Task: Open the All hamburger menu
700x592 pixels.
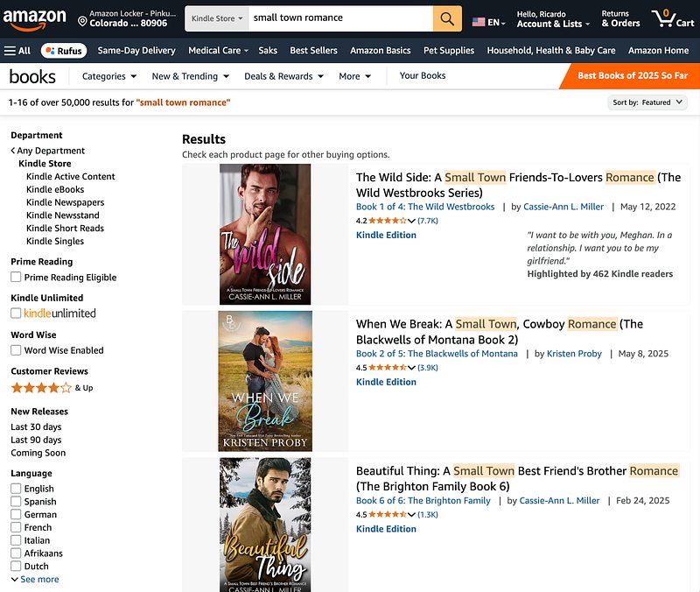Action: (17, 51)
